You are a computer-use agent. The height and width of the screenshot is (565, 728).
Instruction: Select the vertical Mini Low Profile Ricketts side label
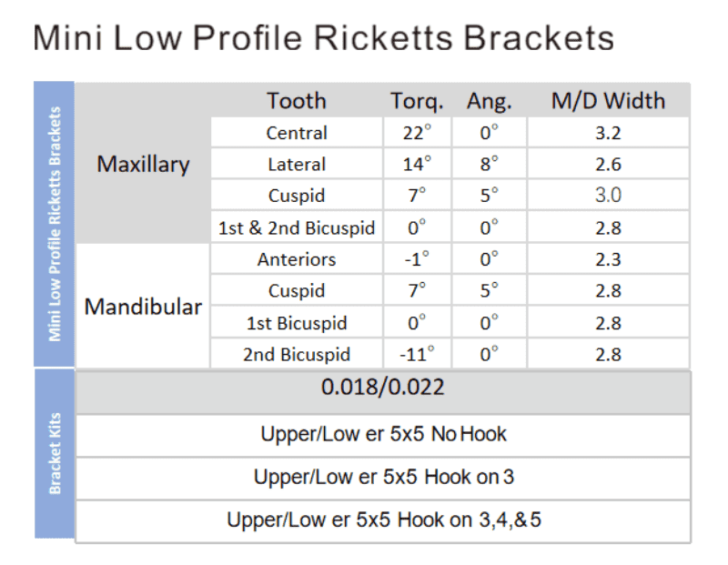(55, 224)
